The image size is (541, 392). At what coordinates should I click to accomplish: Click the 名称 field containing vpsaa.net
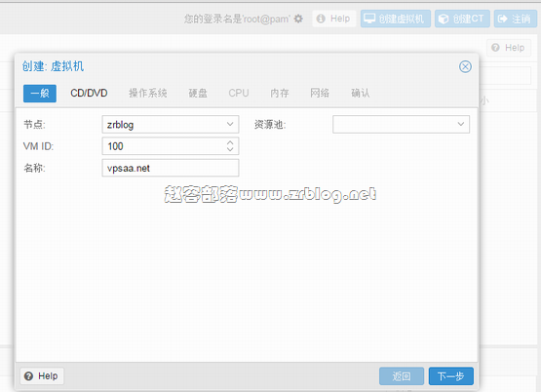[x=171, y=168]
